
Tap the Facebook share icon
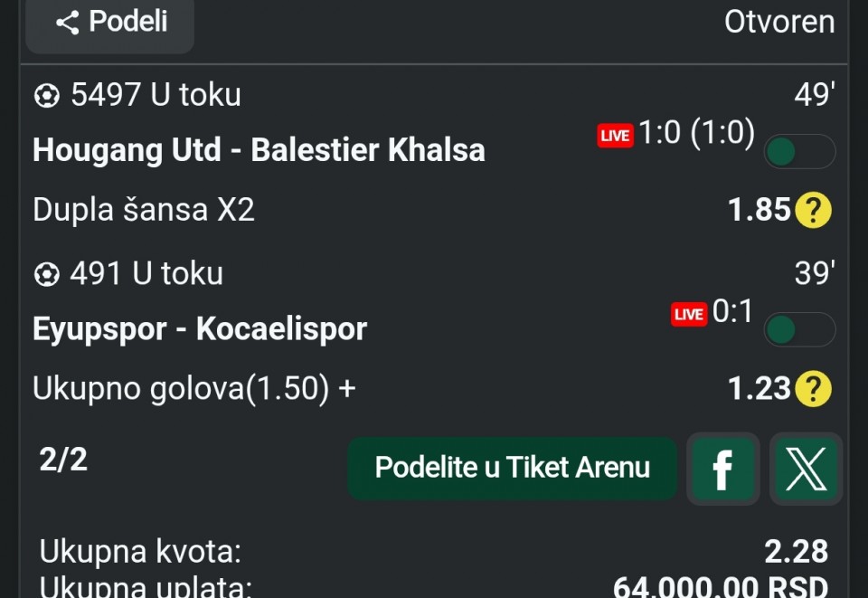tap(722, 469)
